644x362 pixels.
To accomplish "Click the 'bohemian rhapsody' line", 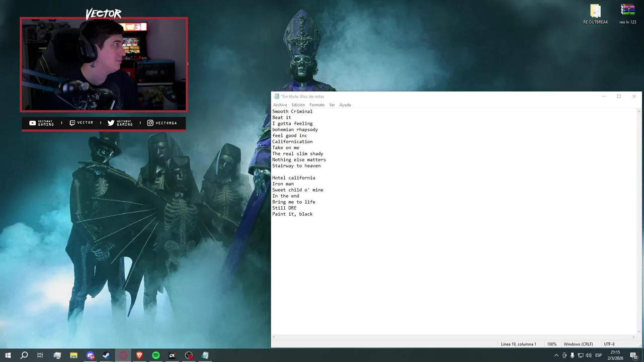I will point(295,130).
